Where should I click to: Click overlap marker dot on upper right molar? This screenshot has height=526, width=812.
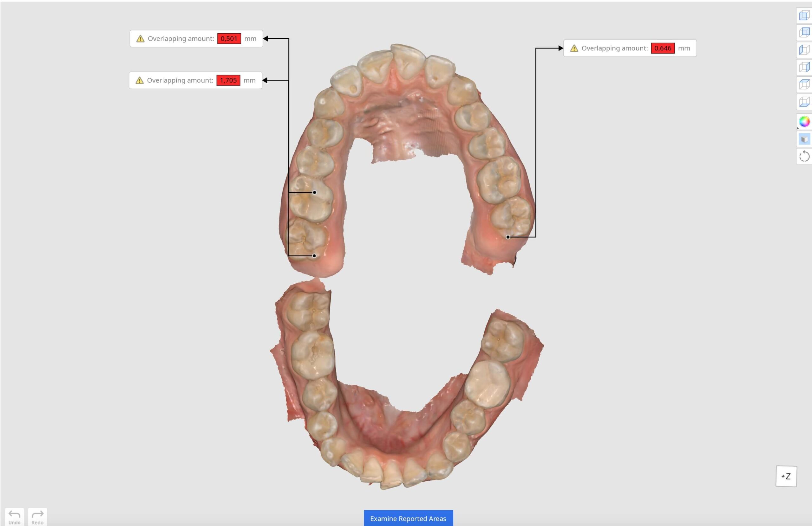click(508, 237)
